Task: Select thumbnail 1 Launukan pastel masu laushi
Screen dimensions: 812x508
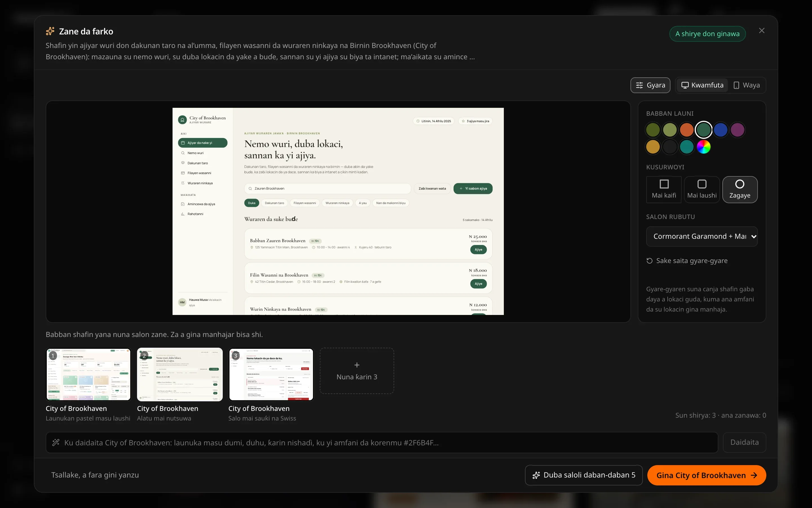Action: point(88,374)
